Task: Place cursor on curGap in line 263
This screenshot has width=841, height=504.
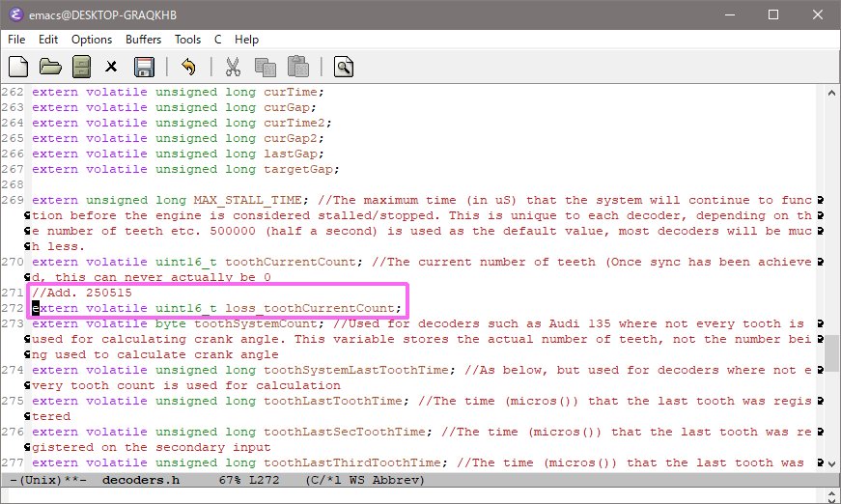Action: [287, 108]
